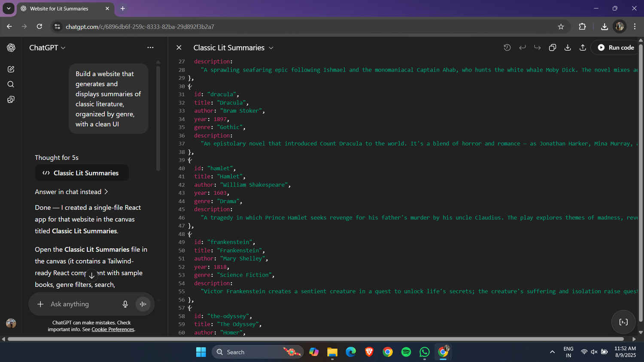Open the conversation three-dots options menu

tap(150, 48)
